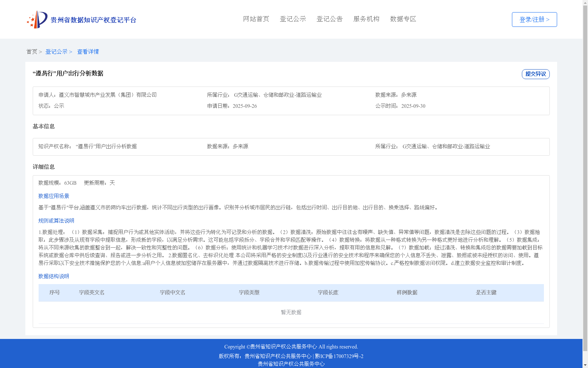Viewport: 588px width, 368px height.
Task: Select 服务机构 in the navigation bar
Action: click(366, 19)
